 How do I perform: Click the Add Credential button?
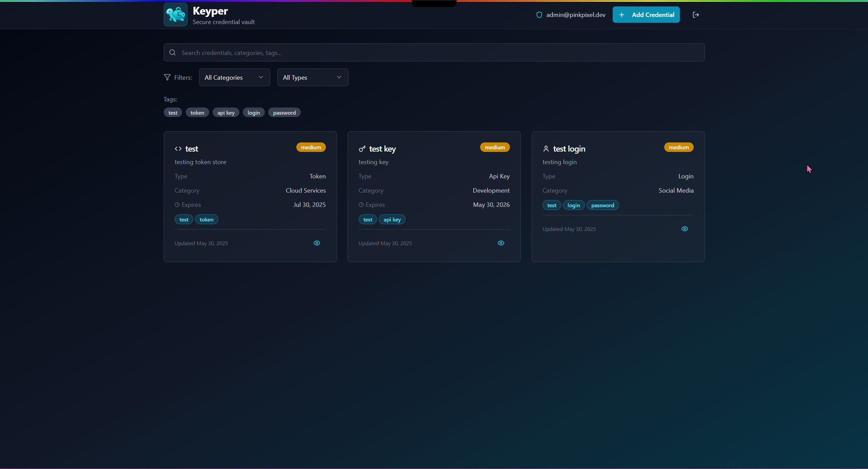point(646,15)
